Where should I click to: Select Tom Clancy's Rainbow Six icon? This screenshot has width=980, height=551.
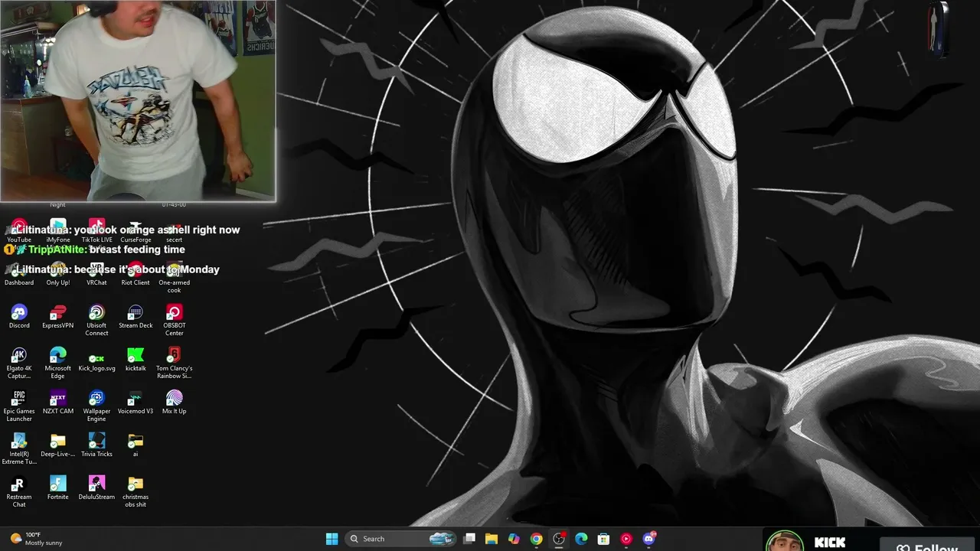(x=175, y=363)
